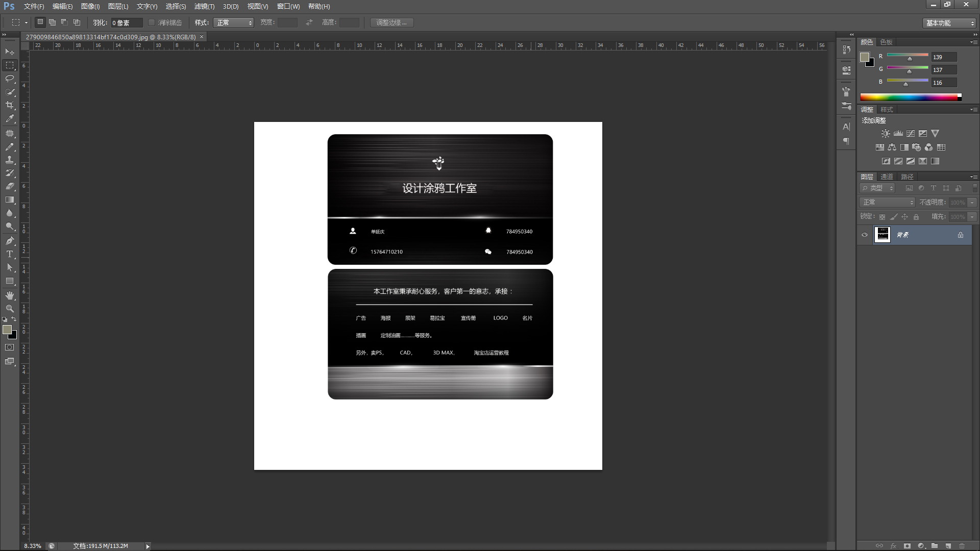Select the Lasso tool
The height and width of the screenshot is (551, 980).
[9, 79]
